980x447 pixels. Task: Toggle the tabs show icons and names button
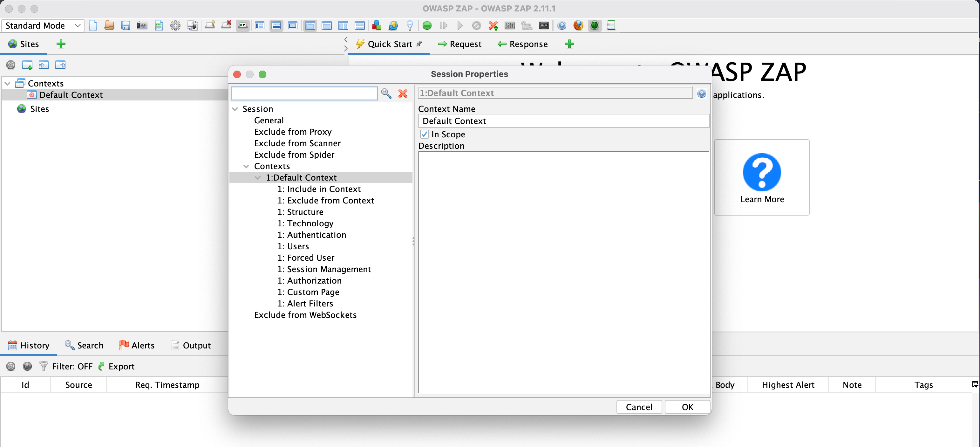[243, 25]
